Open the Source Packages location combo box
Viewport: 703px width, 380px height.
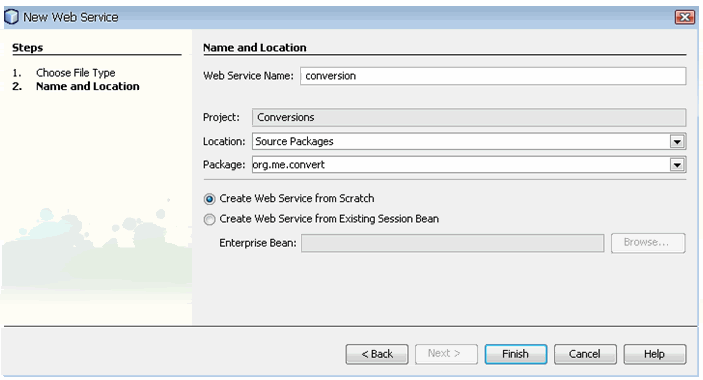pos(469,142)
